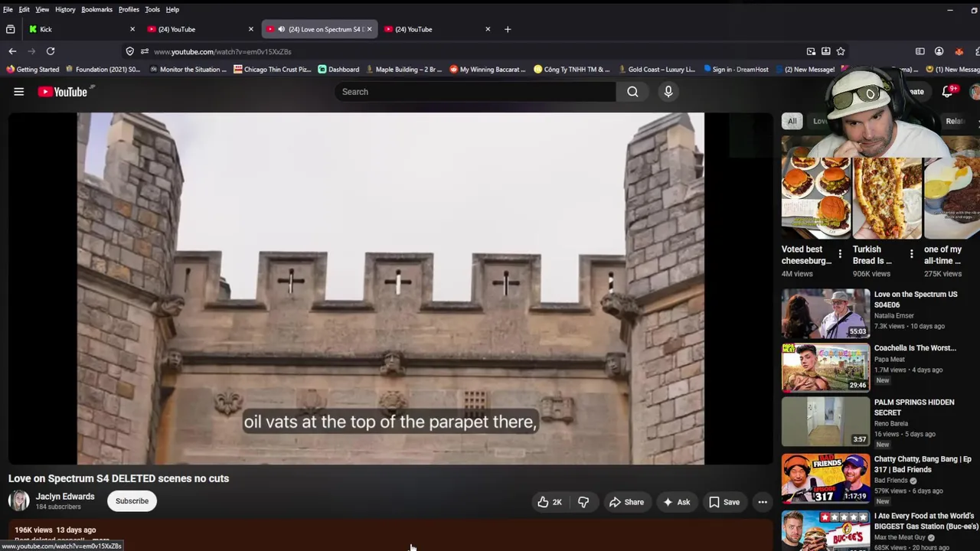Open the Jaclyn Edwards channel name link

(x=65, y=496)
